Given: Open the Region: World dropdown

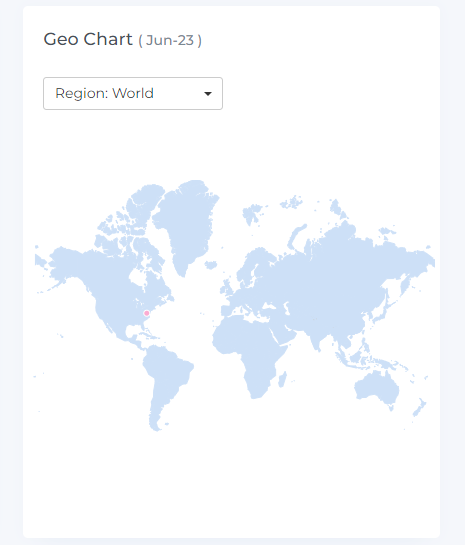Looking at the screenshot, I should (133, 93).
